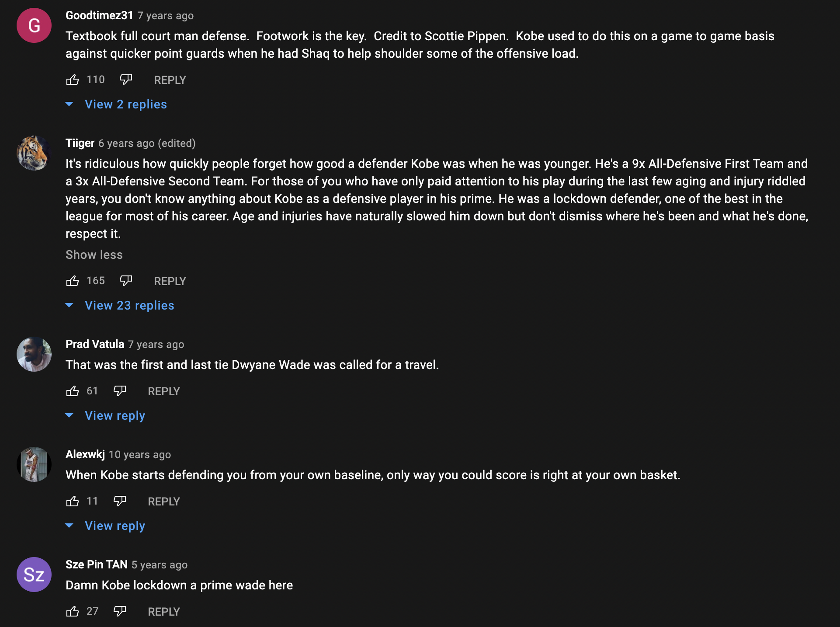Expand View reply under Alexwkj's comment

click(115, 526)
